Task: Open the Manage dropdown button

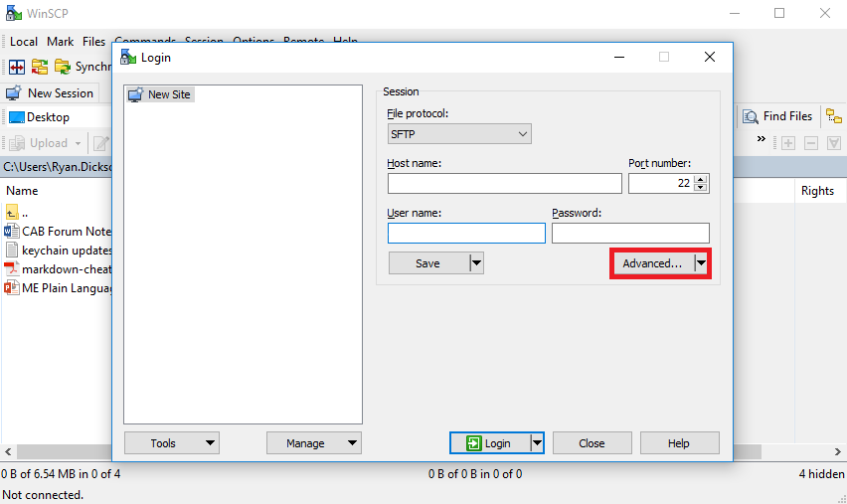Action: click(314, 443)
